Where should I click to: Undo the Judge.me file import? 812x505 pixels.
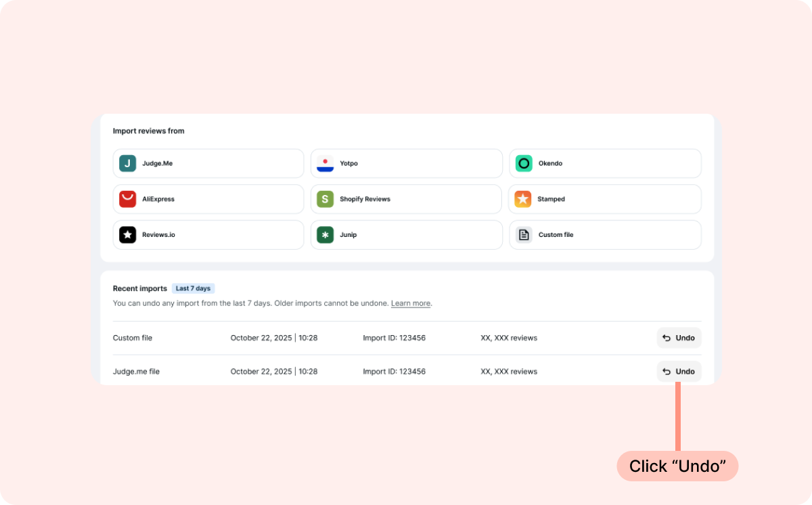[679, 372]
